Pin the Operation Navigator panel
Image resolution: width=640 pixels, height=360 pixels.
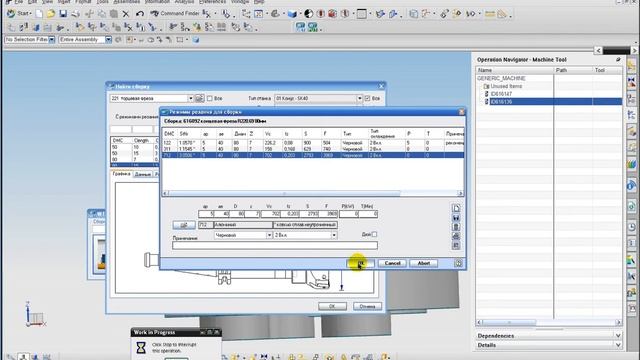point(618,60)
